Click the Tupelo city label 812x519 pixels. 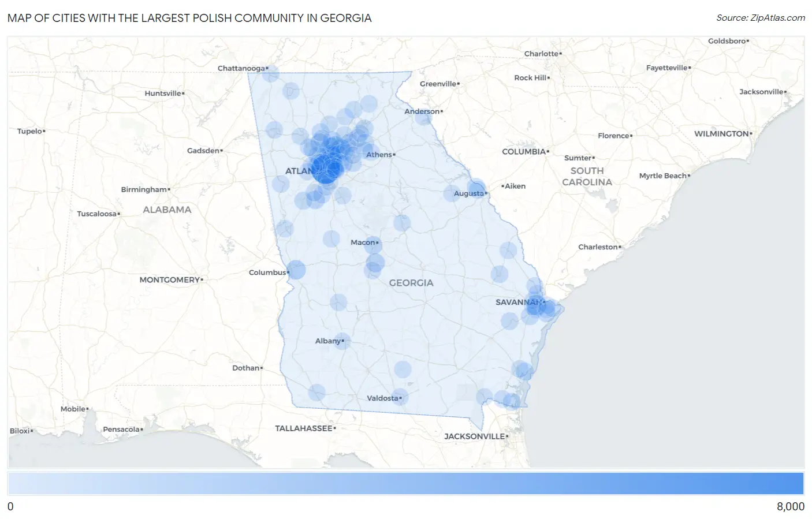(x=29, y=131)
